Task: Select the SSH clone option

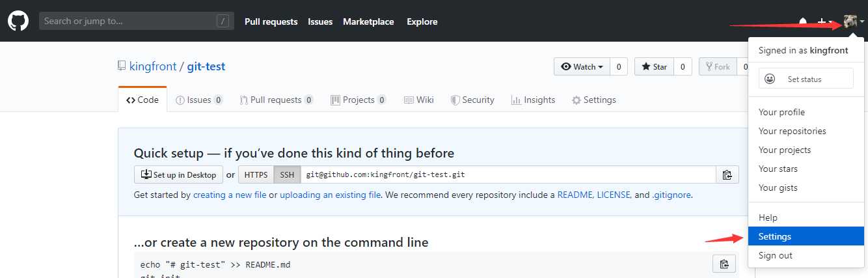Action: [287, 174]
